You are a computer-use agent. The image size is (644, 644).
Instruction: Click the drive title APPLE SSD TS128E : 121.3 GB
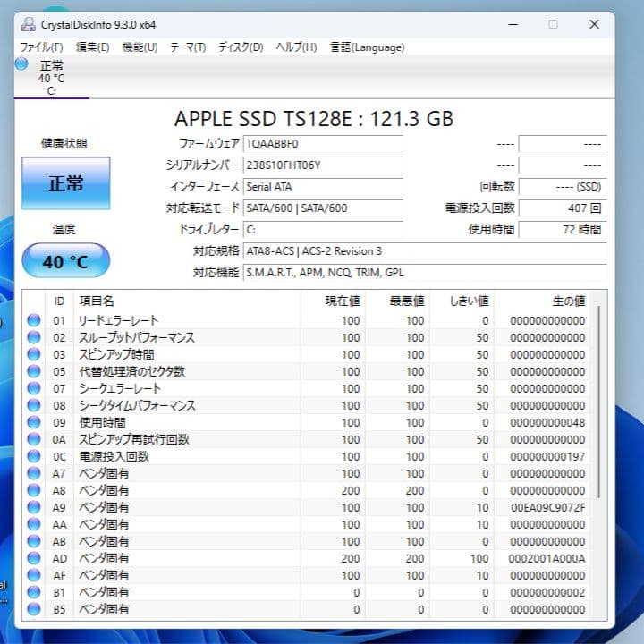314,119
